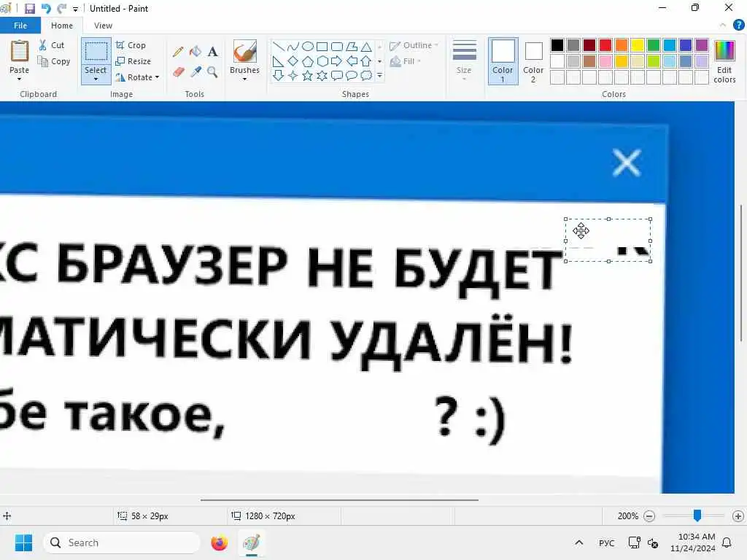Open the Windows Start menu
747x560 pixels.
[23, 542]
